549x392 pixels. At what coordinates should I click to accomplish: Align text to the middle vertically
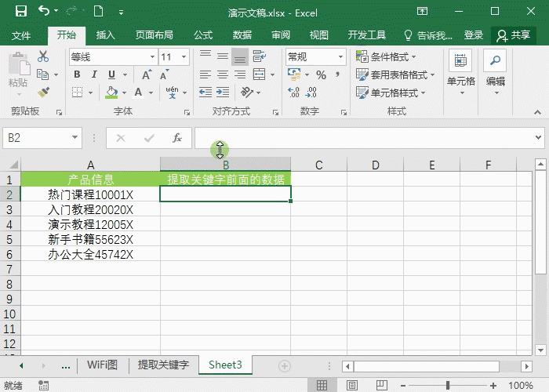tap(223, 56)
